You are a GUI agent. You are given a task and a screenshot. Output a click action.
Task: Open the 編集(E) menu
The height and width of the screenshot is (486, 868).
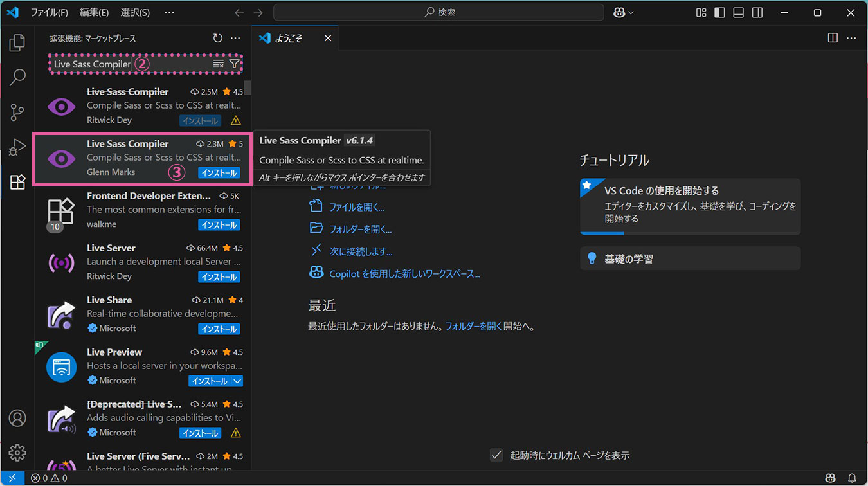click(x=94, y=12)
